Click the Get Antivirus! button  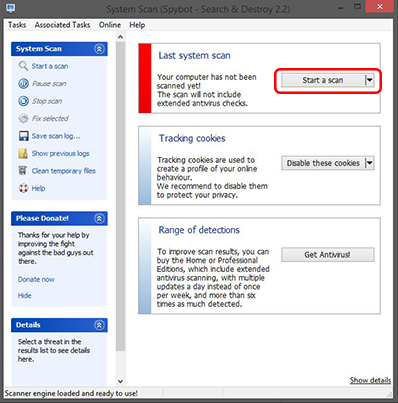[328, 255]
